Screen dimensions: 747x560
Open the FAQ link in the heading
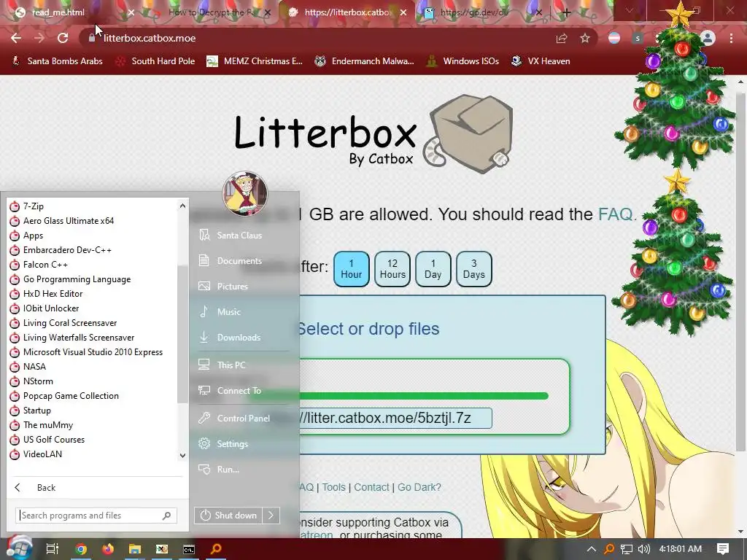click(615, 214)
